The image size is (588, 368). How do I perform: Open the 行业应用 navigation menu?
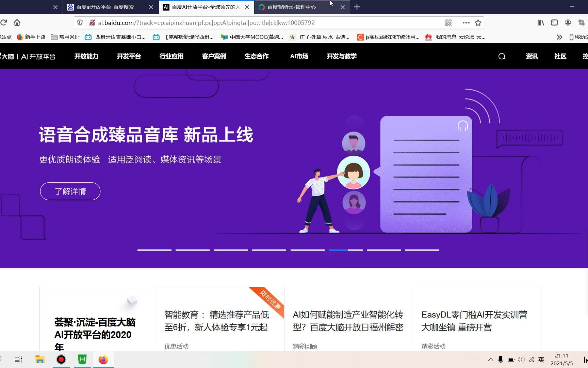(171, 56)
